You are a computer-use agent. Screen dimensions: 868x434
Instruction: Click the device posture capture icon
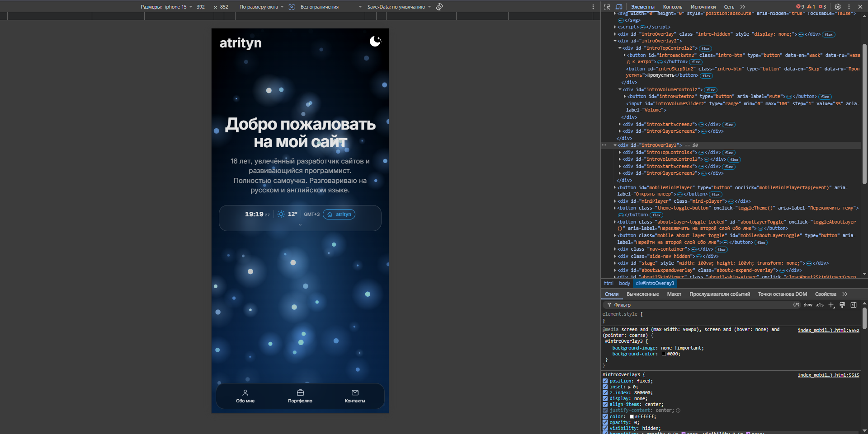(x=292, y=7)
